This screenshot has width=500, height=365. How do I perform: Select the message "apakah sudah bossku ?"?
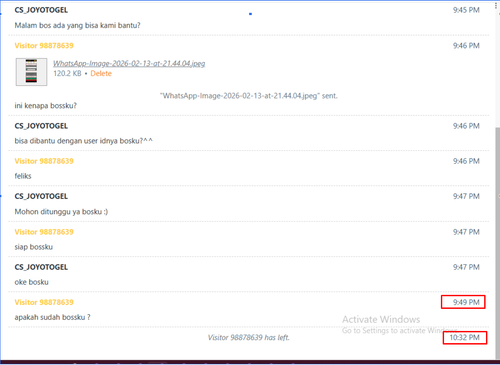[x=52, y=317]
